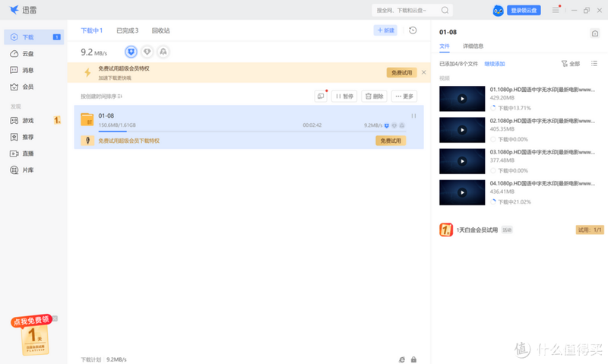608x364 pixels.
Task: Play the 01.1080p video thumbnail
Action: (462, 99)
